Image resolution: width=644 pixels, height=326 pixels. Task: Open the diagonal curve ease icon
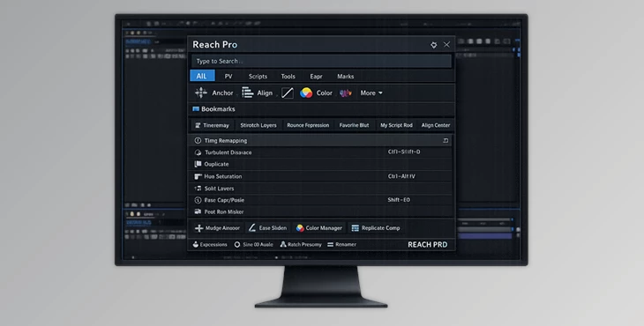288,93
